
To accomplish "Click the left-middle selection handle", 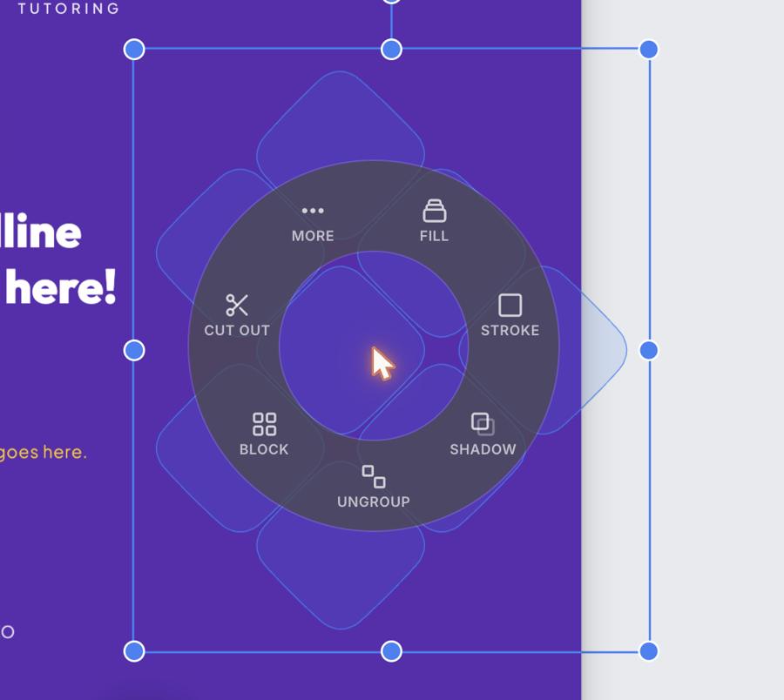I will (134, 350).
